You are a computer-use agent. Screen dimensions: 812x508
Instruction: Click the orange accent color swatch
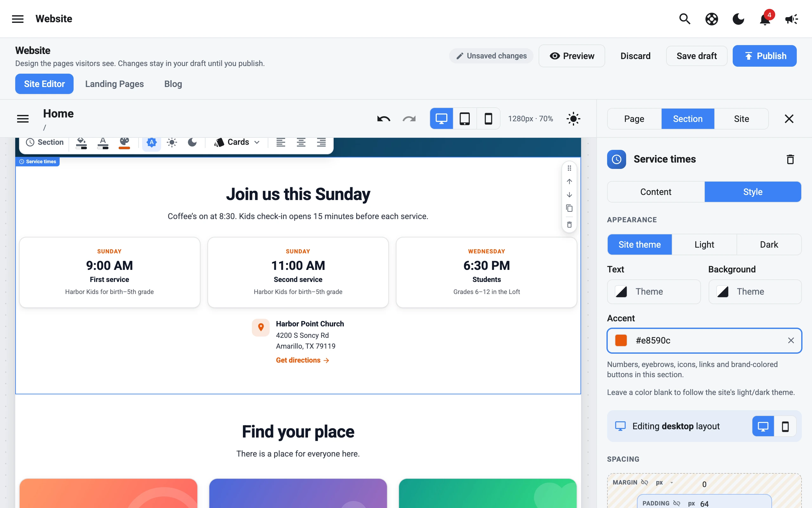pyautogui.click(x=621, y=340)
